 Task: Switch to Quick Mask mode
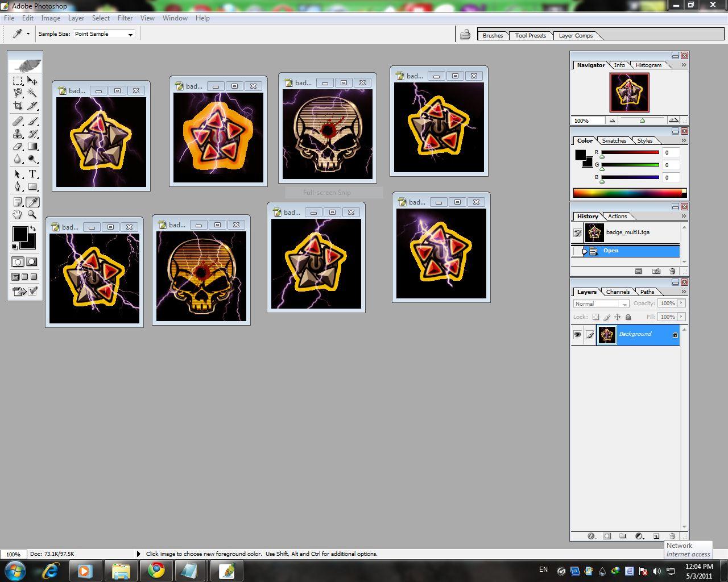click(x=32, y=262)
